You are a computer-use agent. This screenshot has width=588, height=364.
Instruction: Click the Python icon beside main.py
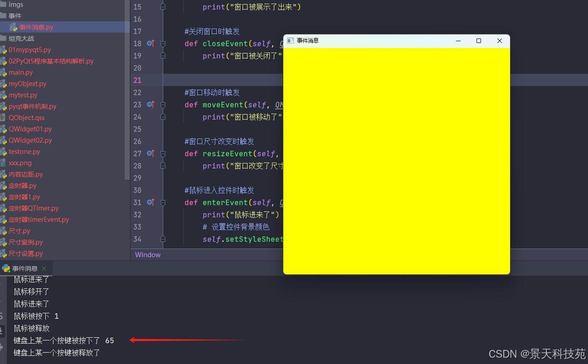3,72
